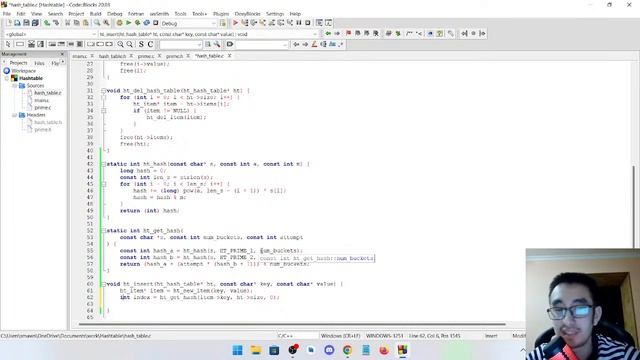
Task: Click the Break debugger pause icon
Action: tap(299, 23)
